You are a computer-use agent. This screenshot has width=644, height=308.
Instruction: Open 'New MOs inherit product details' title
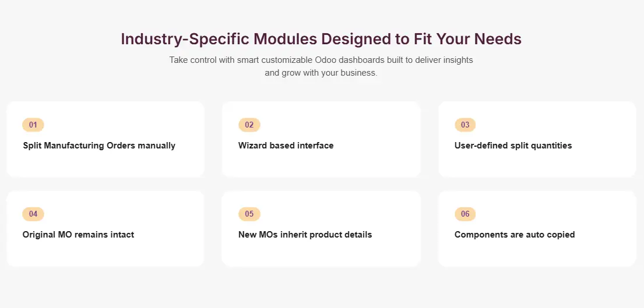tap(305, 235)
